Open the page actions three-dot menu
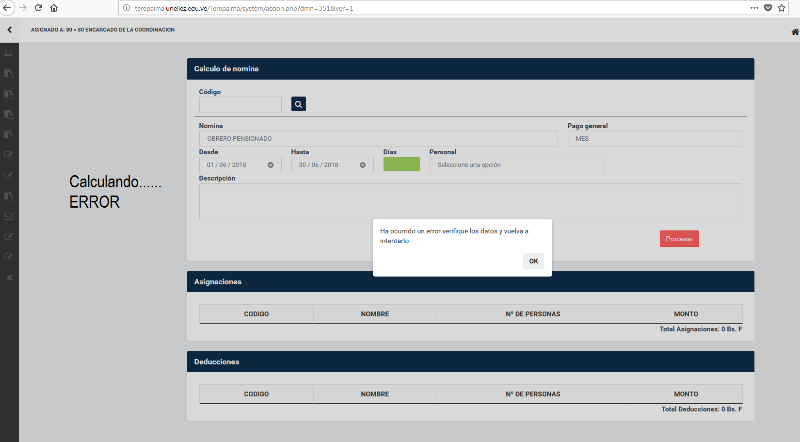This screenshot has height=442, width=800. pos(754,8)
